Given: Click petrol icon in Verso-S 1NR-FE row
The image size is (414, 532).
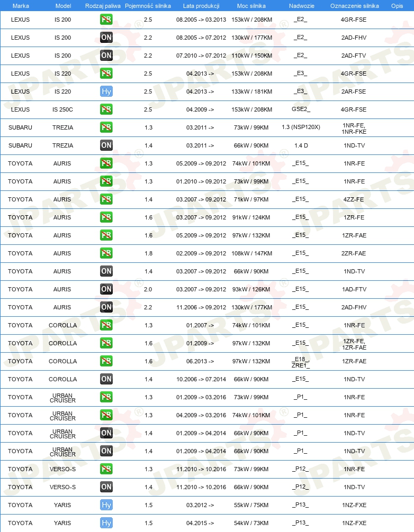Looking at the screenshot, I should (106, 469).
